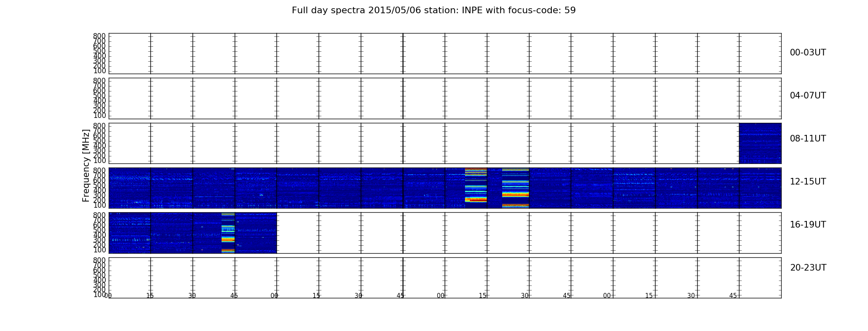Click the 100 tick label of the 12-15UT panel

(x=99, y=205)
